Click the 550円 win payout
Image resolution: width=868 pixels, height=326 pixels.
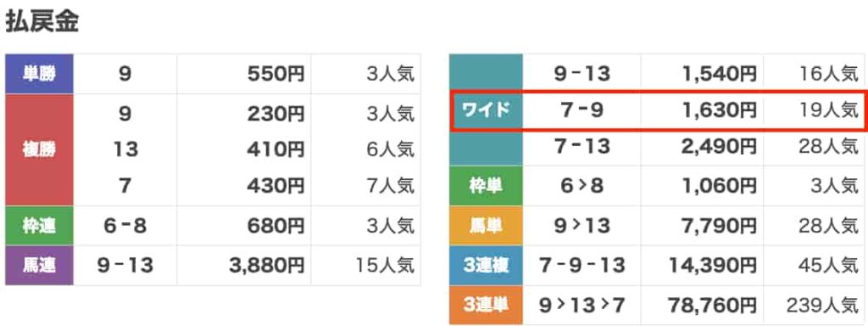[275, 74]
